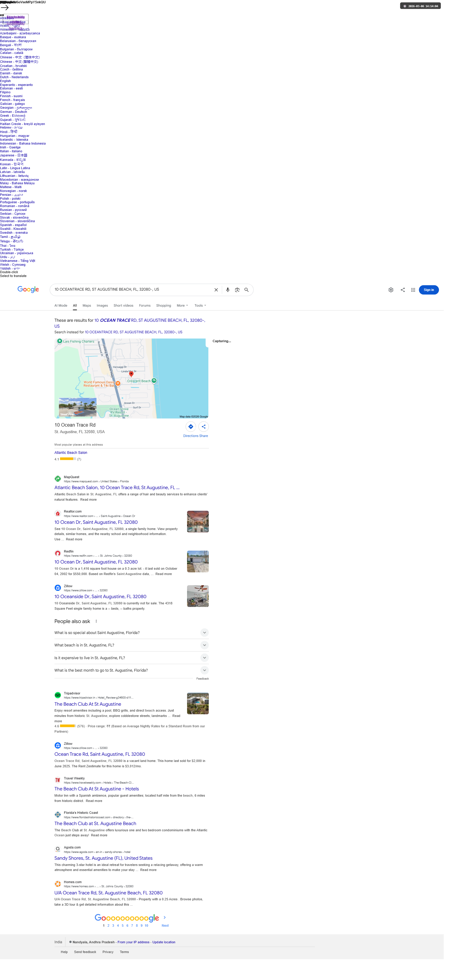
Task: Search instead for original OCEANTRACE query
Action: (133, 332)
